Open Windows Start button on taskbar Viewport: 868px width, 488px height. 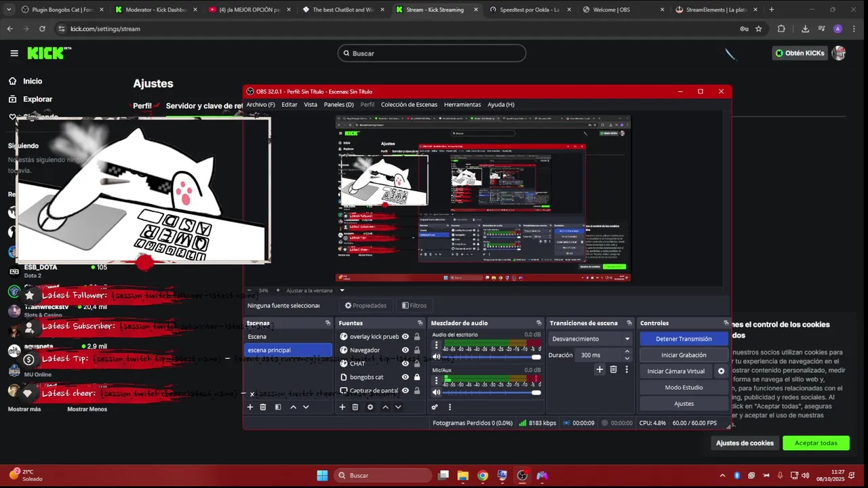point(322,475)
